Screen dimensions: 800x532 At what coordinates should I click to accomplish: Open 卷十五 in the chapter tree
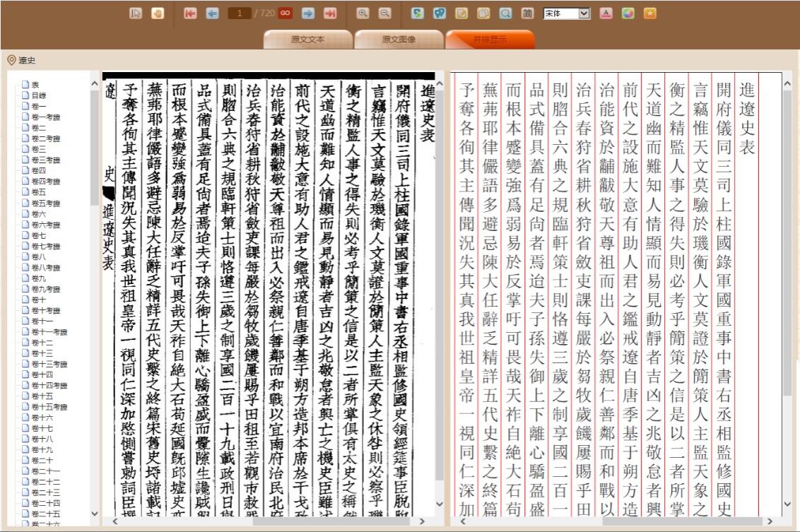point(42,396)
